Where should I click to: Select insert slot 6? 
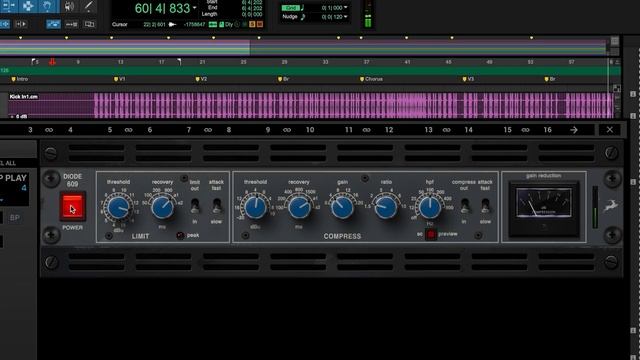tap(150, 130)
